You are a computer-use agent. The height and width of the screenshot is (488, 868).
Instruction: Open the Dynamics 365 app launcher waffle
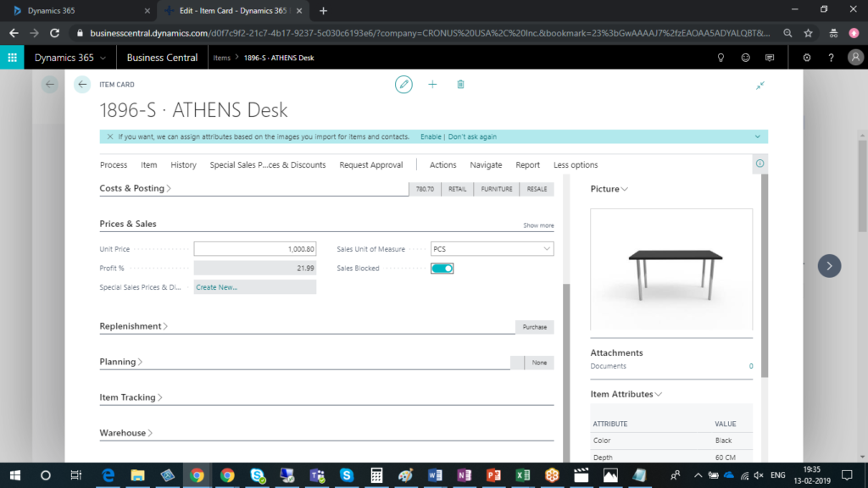coord(13,58)
